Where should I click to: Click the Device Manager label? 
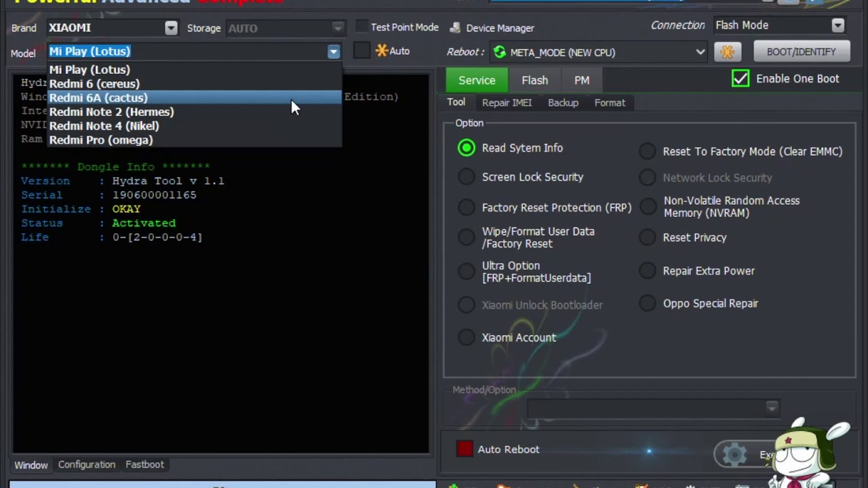click(x=500, y=28)
